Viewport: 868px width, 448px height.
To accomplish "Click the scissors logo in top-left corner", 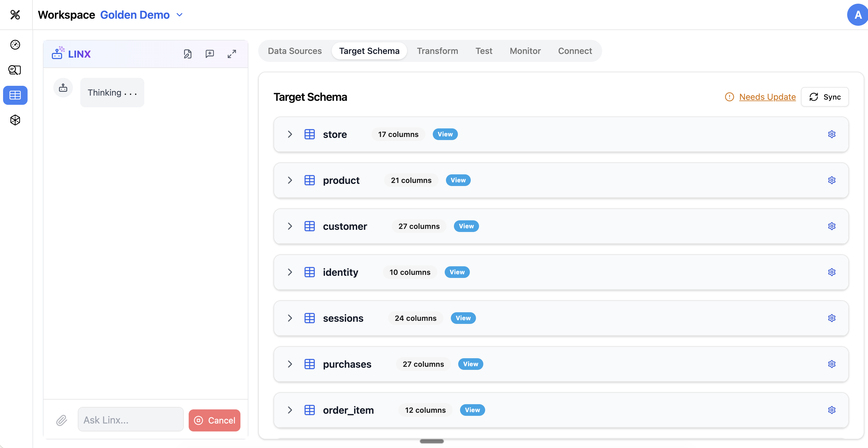I will point(15,14).
